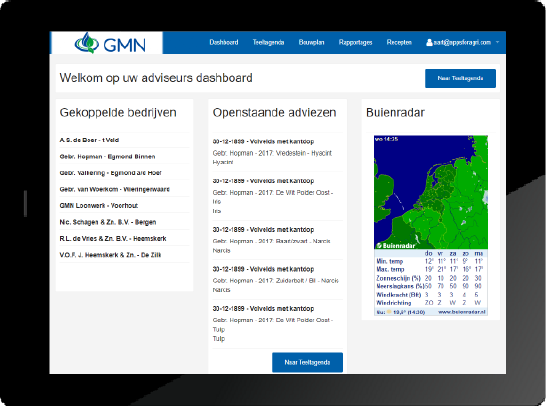Open Gebr. van Woerkom - Wieringerwaard
Image resolution: width=546 pixels, height=407 pixels.
(114, 189)
